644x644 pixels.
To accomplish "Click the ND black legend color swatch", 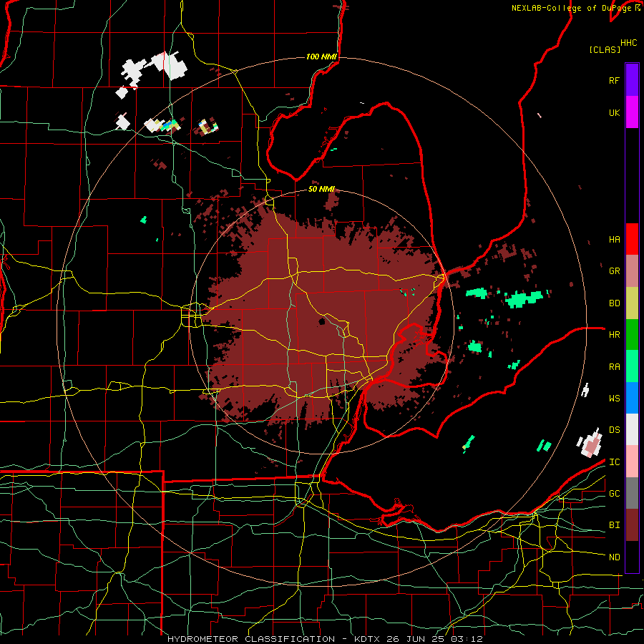I will click(632, 557).
